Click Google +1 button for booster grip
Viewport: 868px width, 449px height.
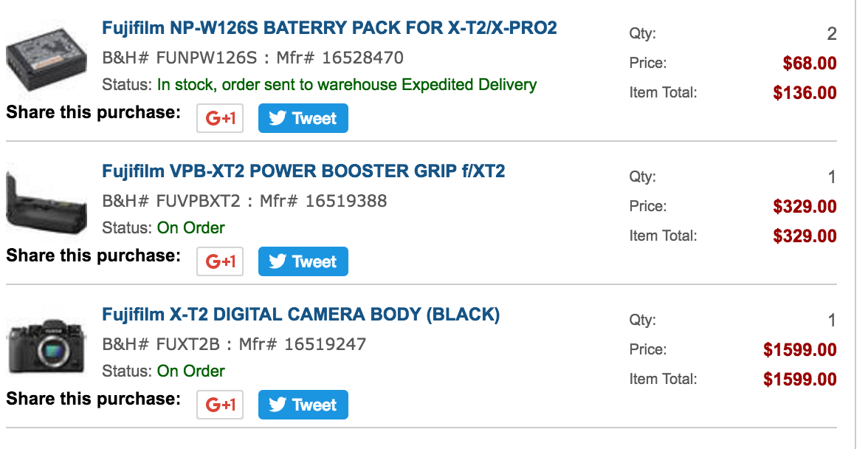220,262
